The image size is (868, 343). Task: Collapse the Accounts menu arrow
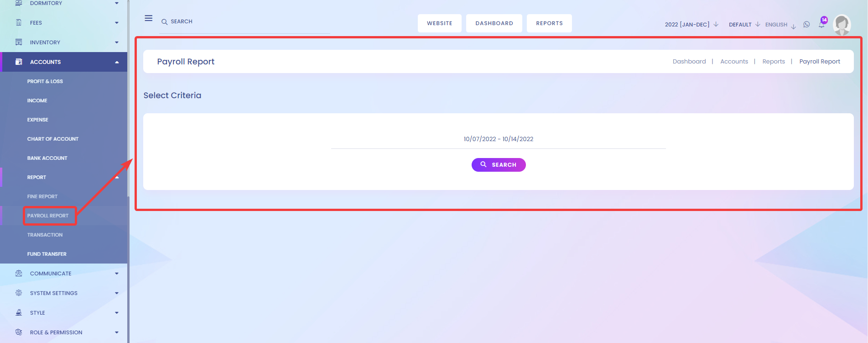click(x=117, y=62)
